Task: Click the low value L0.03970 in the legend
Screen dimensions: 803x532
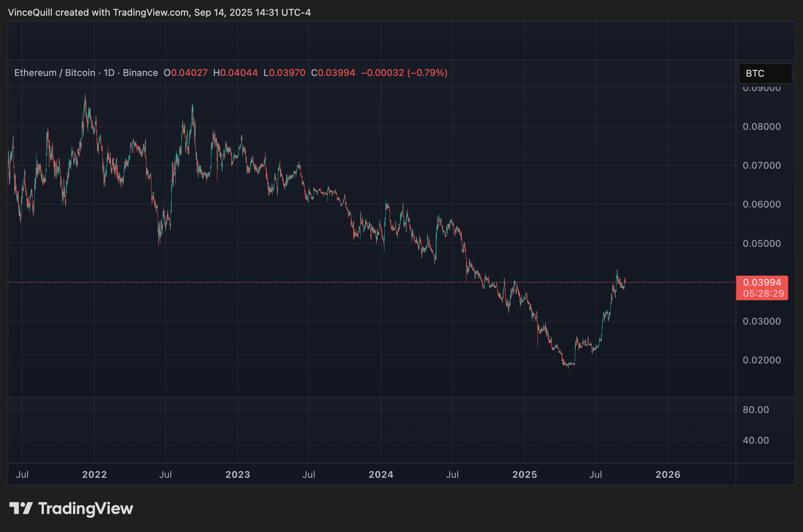Action: [x=284, y=73]
